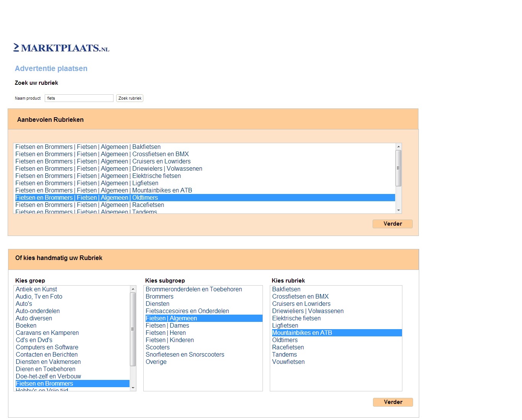Viewport: 522px width, 420px height.
Task: Select the recommended rubriek ending in Racefietsen
Action: 90,205
